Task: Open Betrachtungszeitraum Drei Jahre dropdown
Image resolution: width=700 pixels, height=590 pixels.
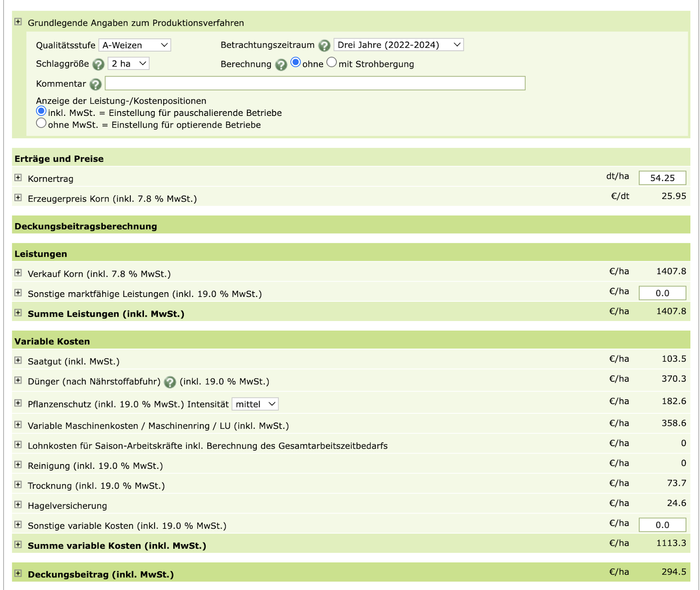Action: tap(398, 45)
